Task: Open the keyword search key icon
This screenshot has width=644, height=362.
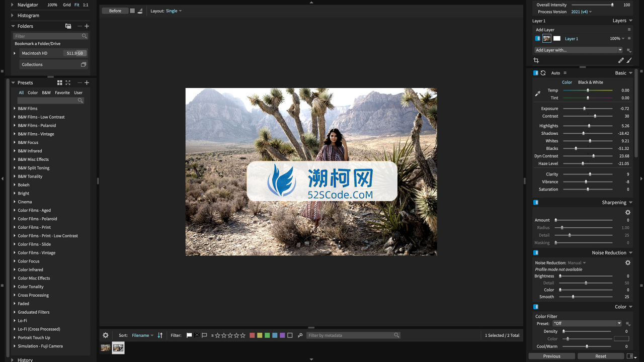Action: click(300, 335)
